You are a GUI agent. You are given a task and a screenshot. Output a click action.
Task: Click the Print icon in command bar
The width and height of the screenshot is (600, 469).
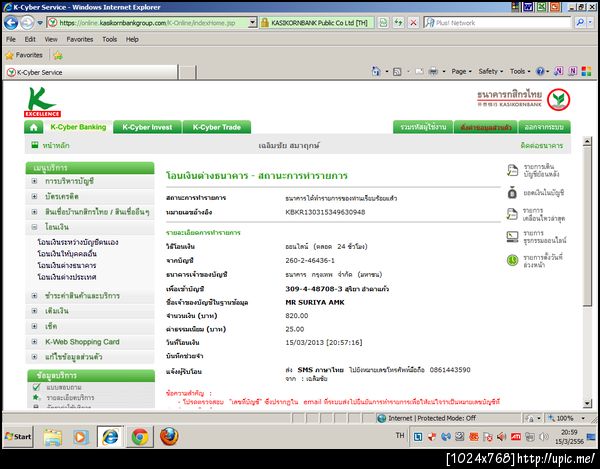click(x=433, y=72)
